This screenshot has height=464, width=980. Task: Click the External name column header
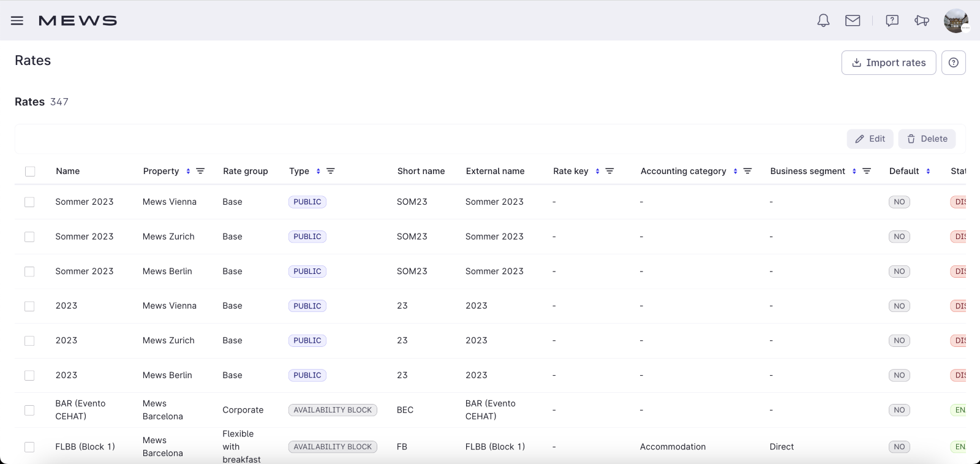tap(496, 172)
